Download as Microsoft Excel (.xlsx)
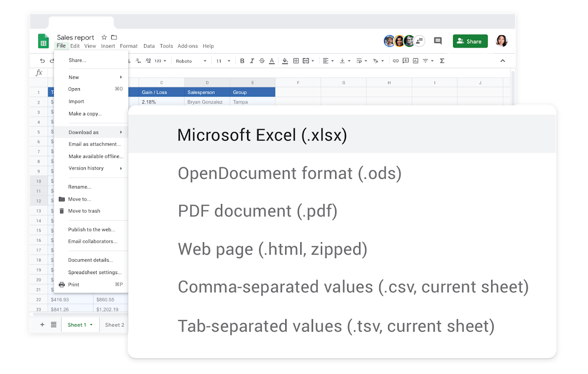 point(342,135)
